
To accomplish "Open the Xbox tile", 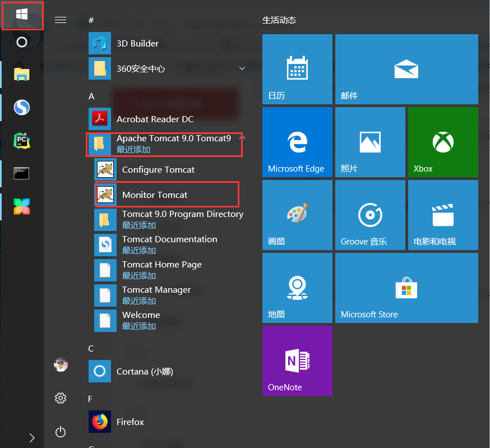I will 443,142.
